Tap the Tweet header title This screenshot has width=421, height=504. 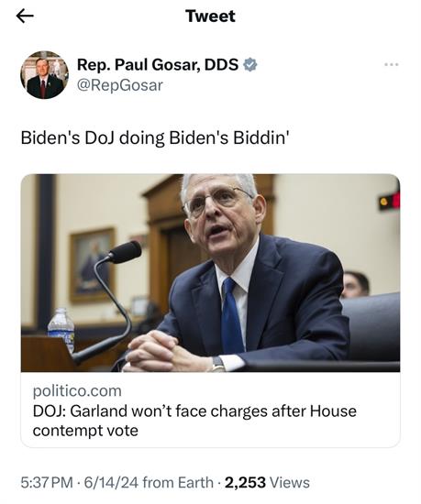[x=210, y=16]
